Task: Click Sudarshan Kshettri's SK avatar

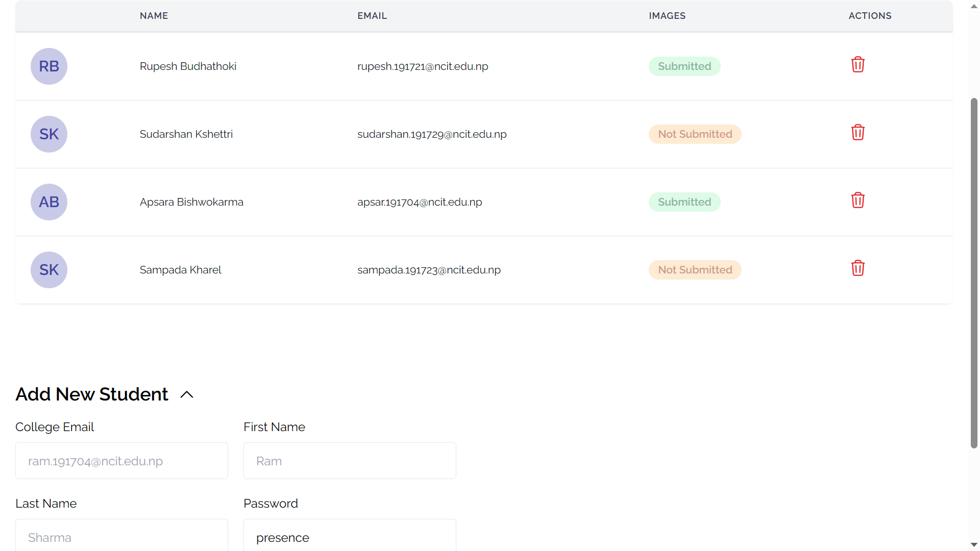Action: click(49, 134)
